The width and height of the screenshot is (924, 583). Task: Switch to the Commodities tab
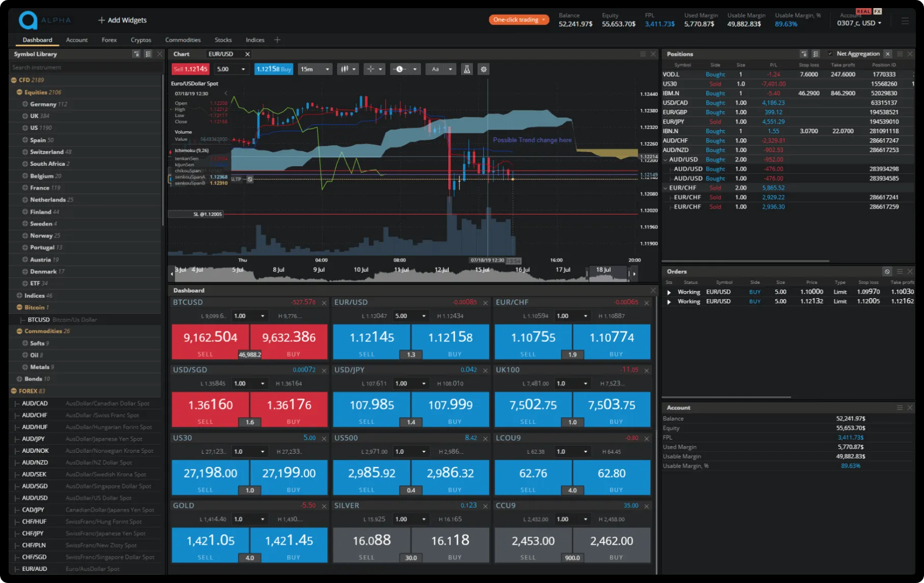(x=183, y=40)
